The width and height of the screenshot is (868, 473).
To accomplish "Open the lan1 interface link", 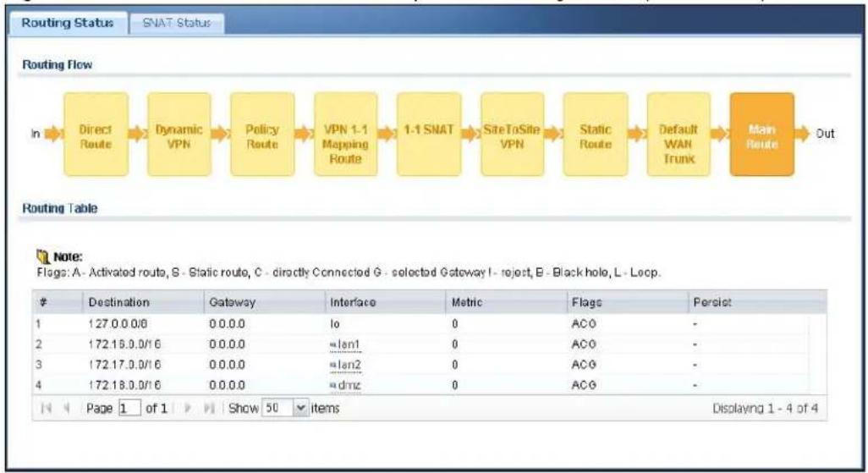I will [x=349, y=344].
